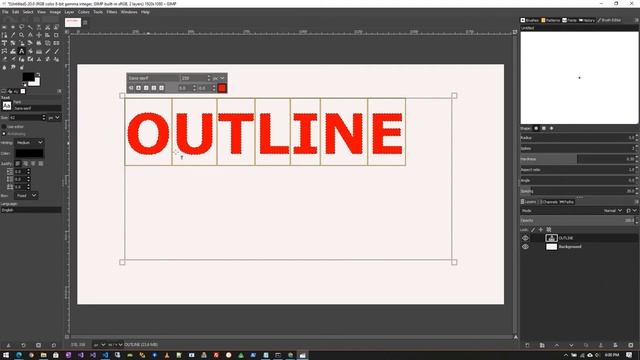Select the Text tool in toolbox
The height and width of the screenshot is (360, 640).
21,51
